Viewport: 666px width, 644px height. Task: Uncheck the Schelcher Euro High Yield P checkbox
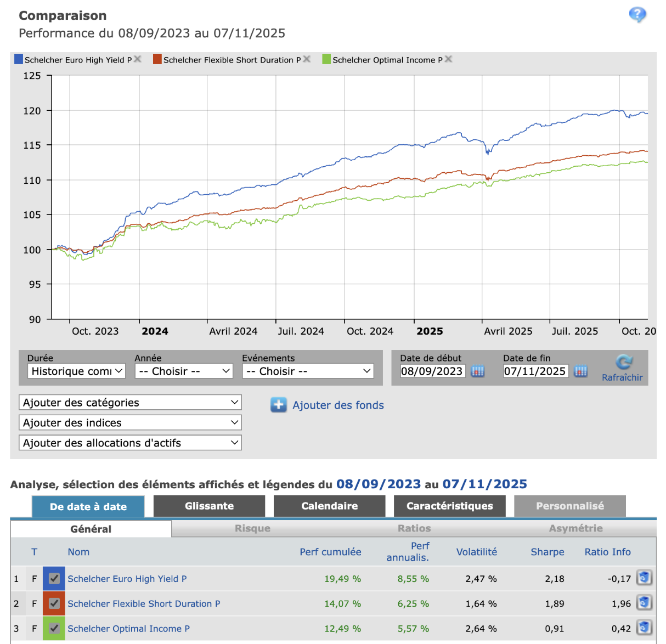click(x=54, y=578)
